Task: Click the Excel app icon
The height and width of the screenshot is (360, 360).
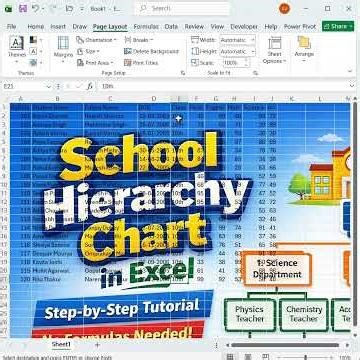Action: (x=8, y=9)
